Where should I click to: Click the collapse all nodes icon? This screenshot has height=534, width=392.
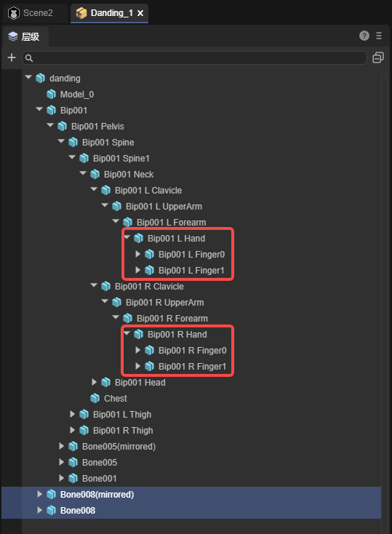point(378,57)
